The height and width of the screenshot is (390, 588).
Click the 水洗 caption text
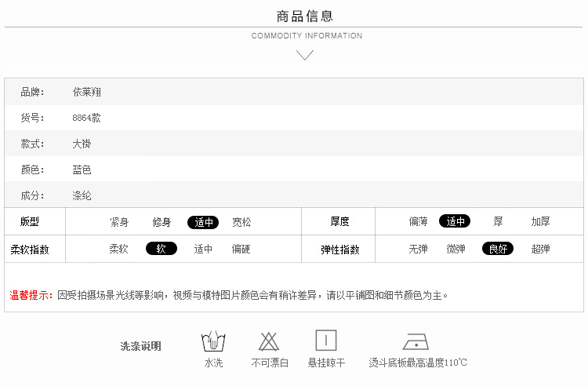213,363
